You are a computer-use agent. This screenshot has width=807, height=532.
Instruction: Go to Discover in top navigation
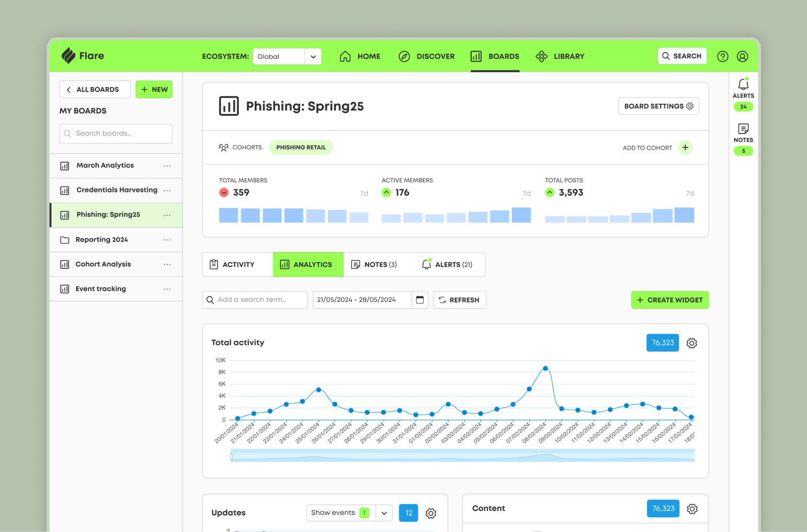coord(426,56)
